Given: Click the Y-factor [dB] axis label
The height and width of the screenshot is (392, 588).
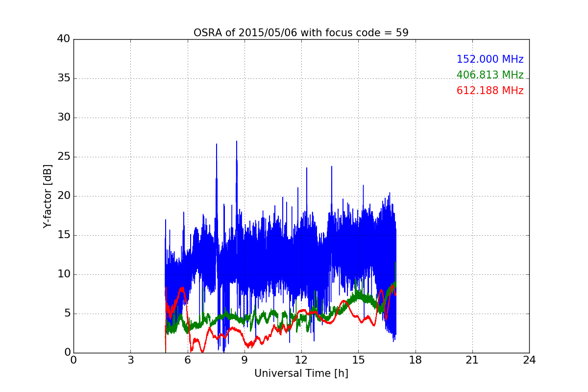Looking at the screenshot, I should coord(48,196).
